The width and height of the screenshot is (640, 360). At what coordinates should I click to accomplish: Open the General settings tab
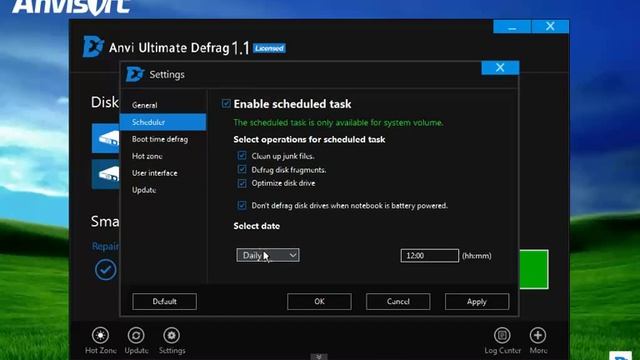(163, 105)
